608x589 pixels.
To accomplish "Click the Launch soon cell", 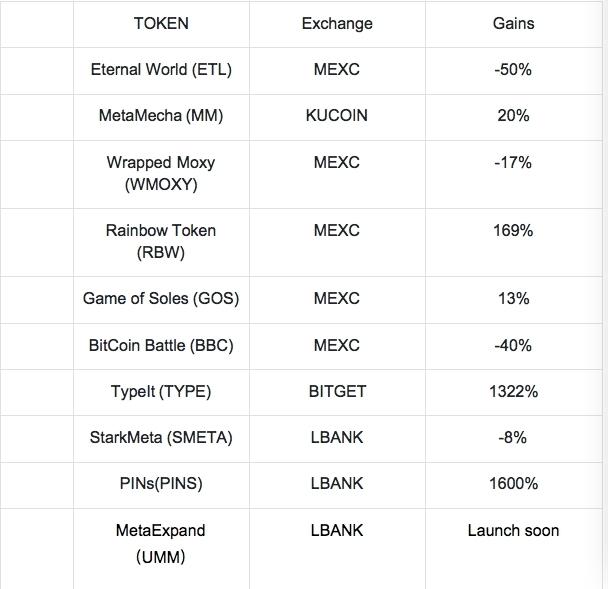I will tap(513, 531).
